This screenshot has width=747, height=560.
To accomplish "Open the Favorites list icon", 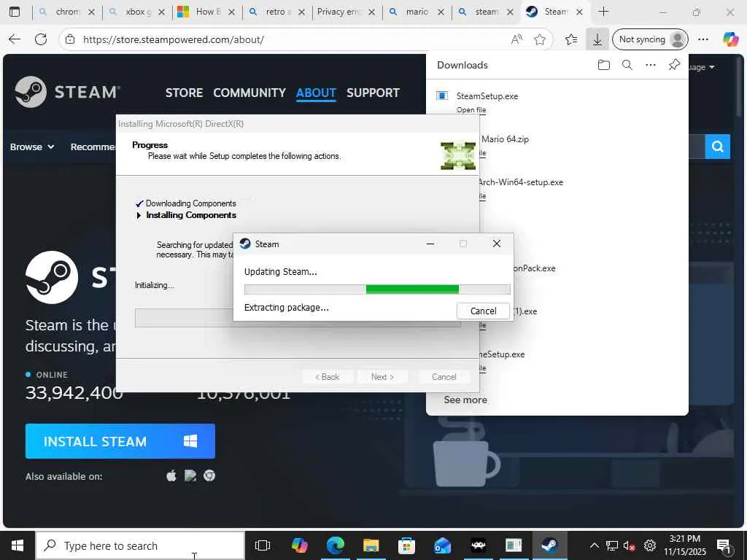I will click(x=570, y=39).
